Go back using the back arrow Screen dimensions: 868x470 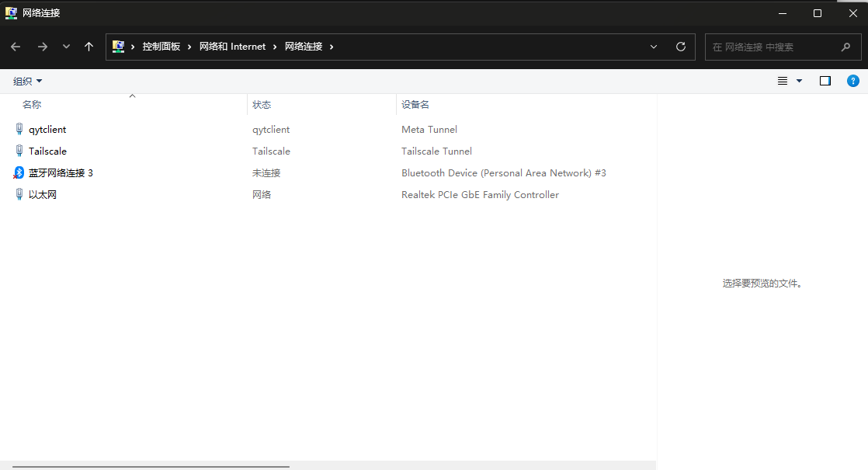[16, 47]
